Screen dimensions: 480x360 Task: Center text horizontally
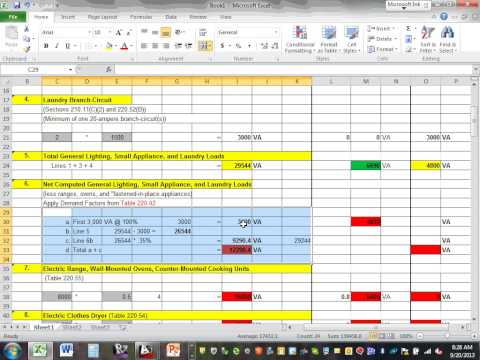point(155,46)
